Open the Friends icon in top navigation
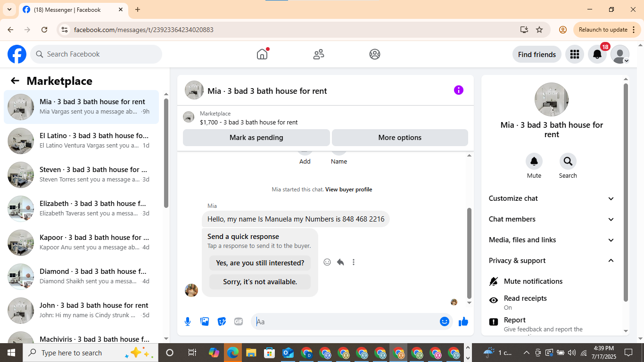This screenshot has height=362, width=644. point(319,54)
